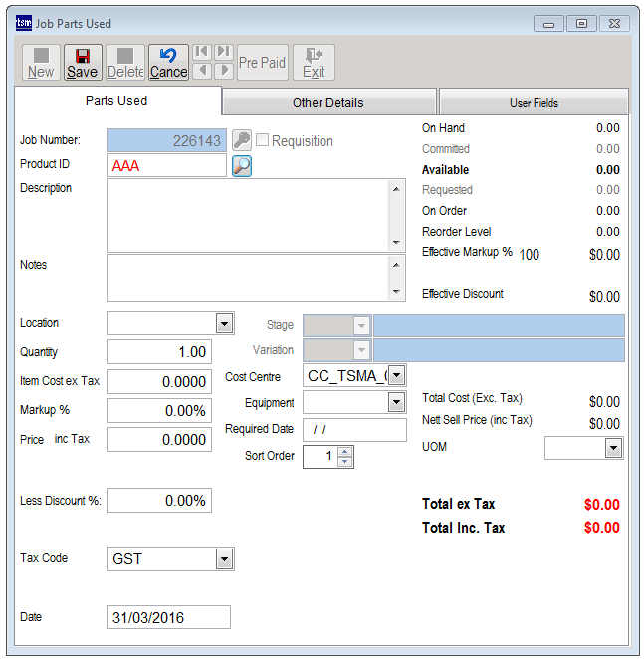This screenshot has width=644, height=659.
Task: Open Product ID search magnifier
Action: coord(242,166)
